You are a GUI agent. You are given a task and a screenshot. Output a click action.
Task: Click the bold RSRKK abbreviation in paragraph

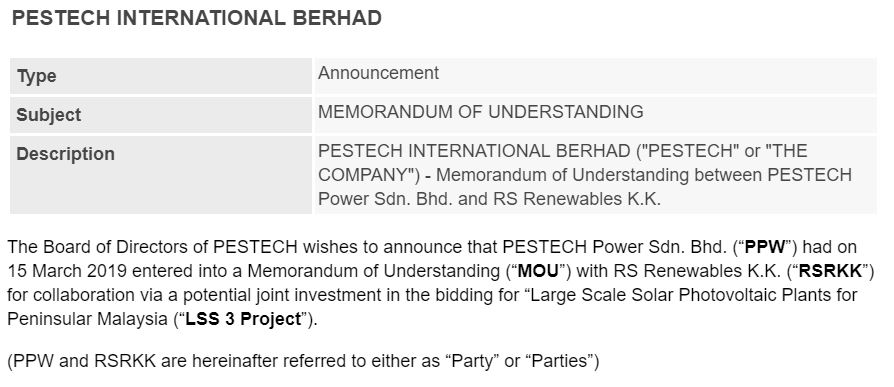830,271
